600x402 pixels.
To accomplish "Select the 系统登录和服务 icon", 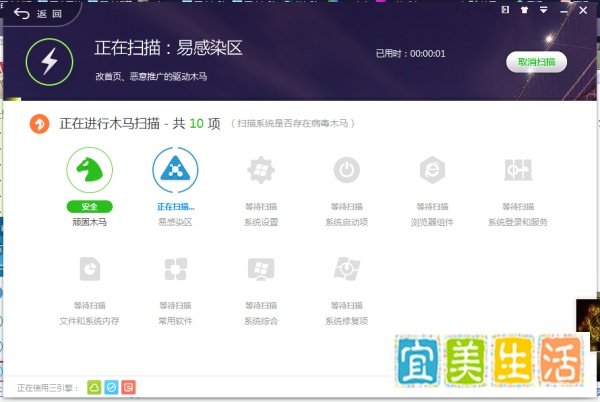I will click(518, 170).
